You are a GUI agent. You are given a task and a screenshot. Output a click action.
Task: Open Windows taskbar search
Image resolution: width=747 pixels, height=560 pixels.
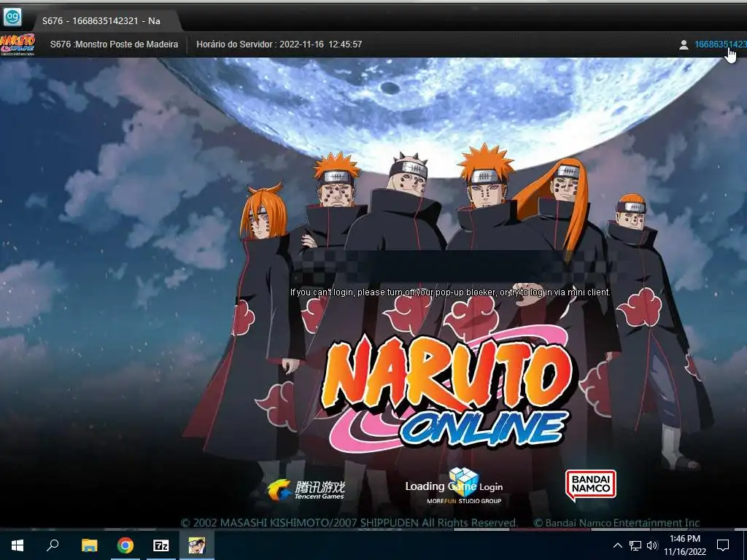pos(53,545)
